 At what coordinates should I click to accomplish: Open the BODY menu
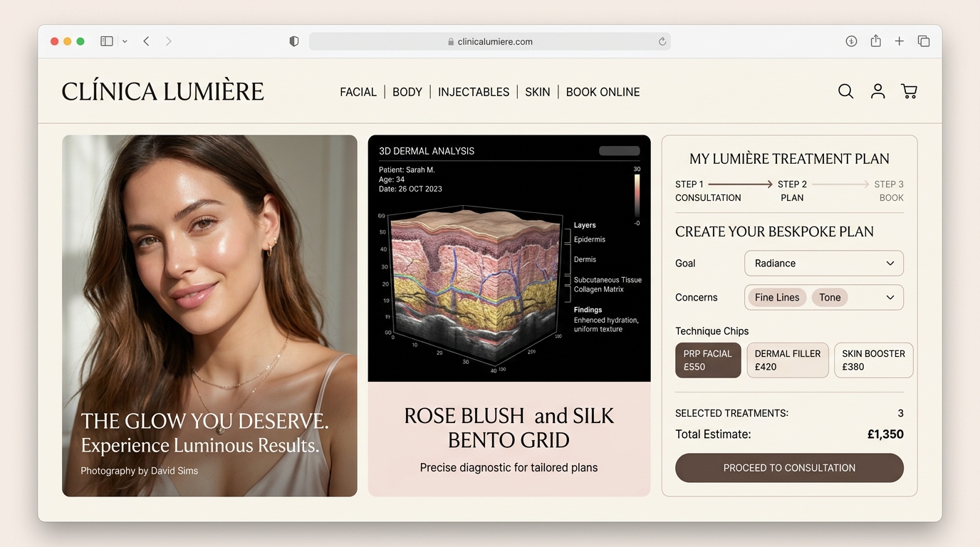pyautogui.click(x=407, y=92)
